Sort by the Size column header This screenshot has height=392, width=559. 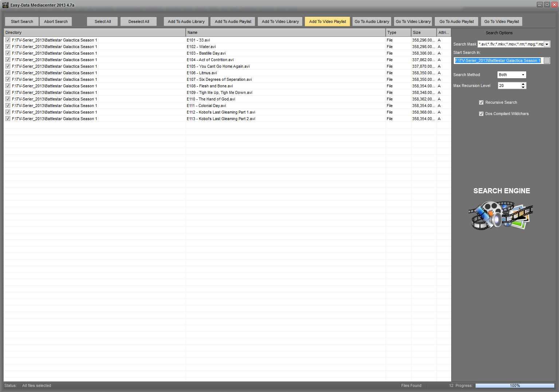(x=424, y=32)
